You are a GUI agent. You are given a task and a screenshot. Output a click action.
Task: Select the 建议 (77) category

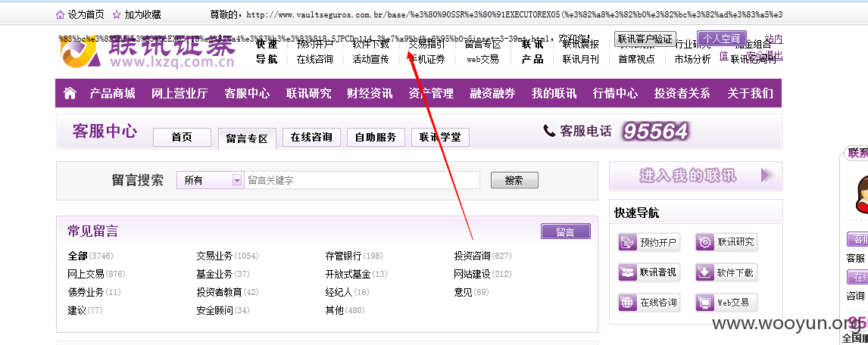tap(86, 310)
